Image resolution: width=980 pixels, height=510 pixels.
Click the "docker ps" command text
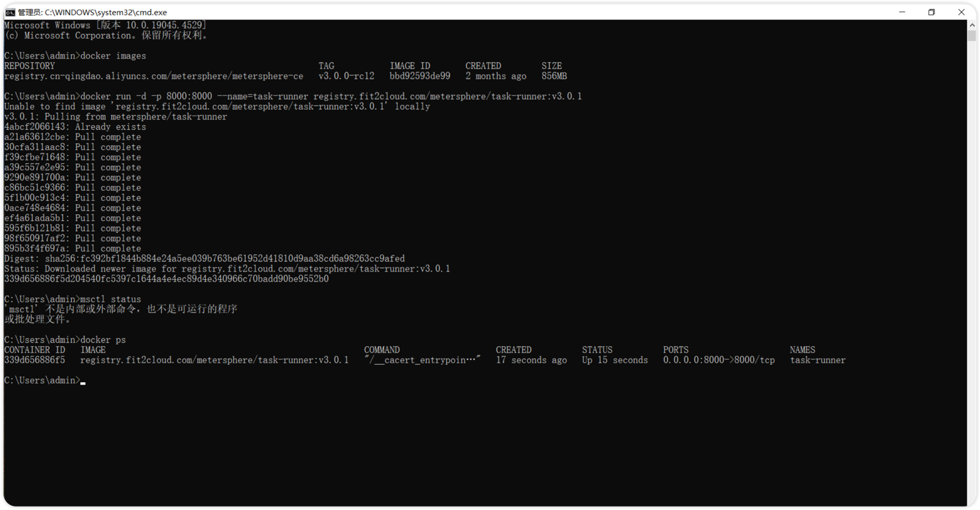pyautogui.click(x=103, y=340)
